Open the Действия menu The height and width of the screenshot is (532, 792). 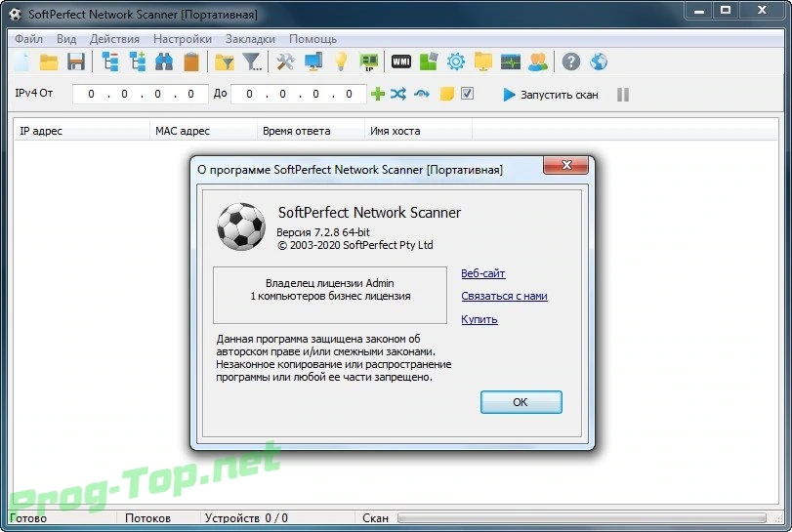[x=114, y=39]
